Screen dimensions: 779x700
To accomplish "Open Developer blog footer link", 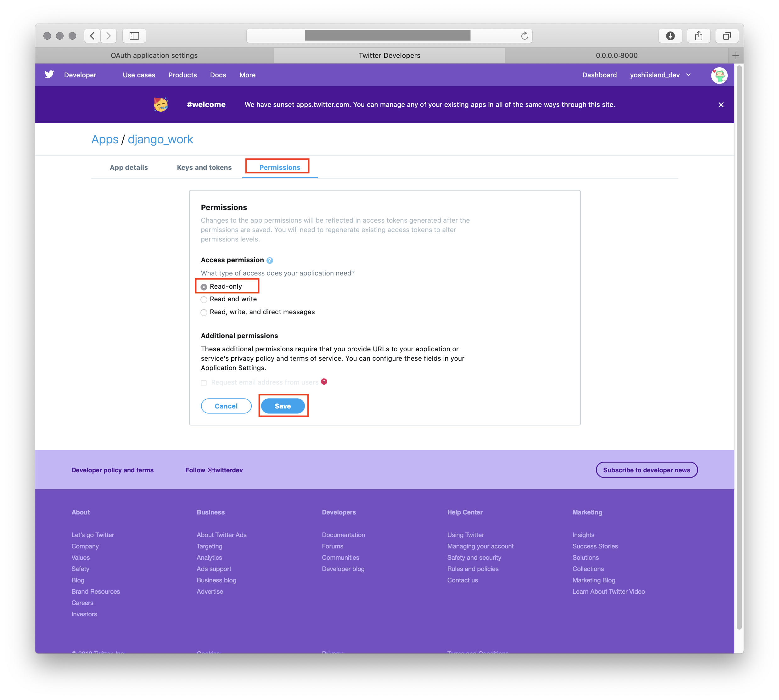I will [343, 569].
